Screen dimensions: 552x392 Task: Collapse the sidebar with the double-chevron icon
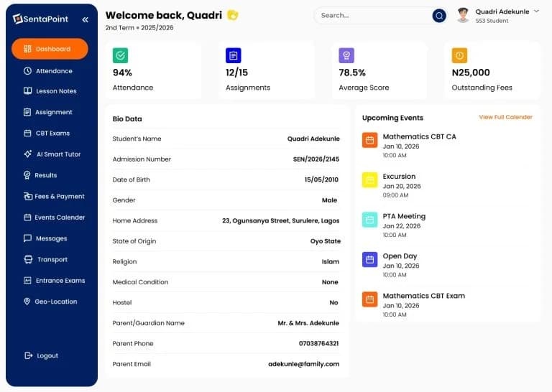(86, 19)
